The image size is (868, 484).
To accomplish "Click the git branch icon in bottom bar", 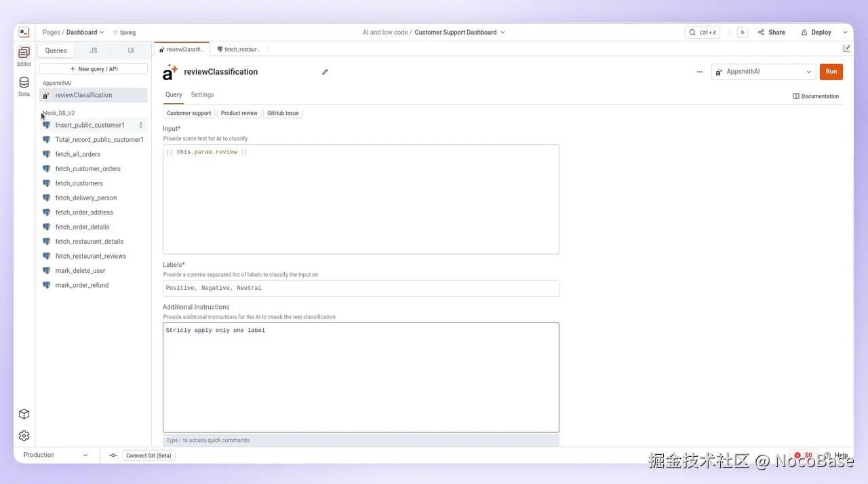I will tap(113, 455).
